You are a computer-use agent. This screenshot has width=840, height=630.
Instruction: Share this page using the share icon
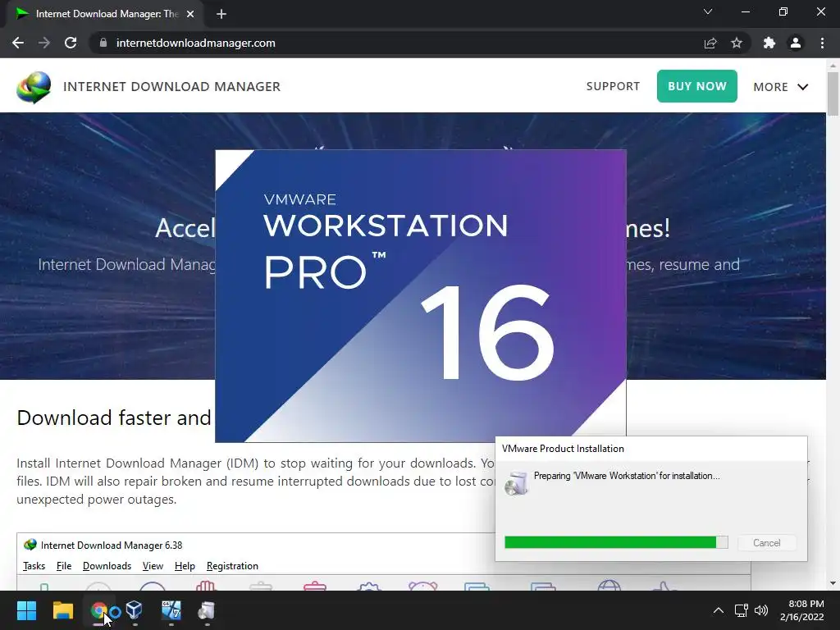click(x=710, y=43)
